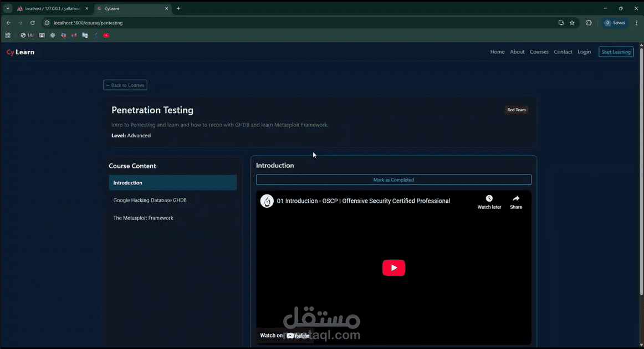Bookmark this page with the star icon
The width and height of the screenshot is (644, 349).
coord(572,23)
